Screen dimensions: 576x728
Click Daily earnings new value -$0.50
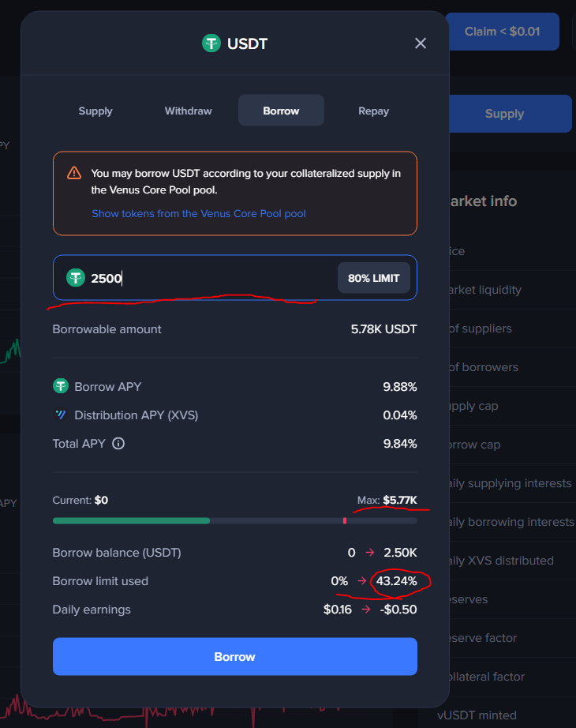tap(398, 609)
